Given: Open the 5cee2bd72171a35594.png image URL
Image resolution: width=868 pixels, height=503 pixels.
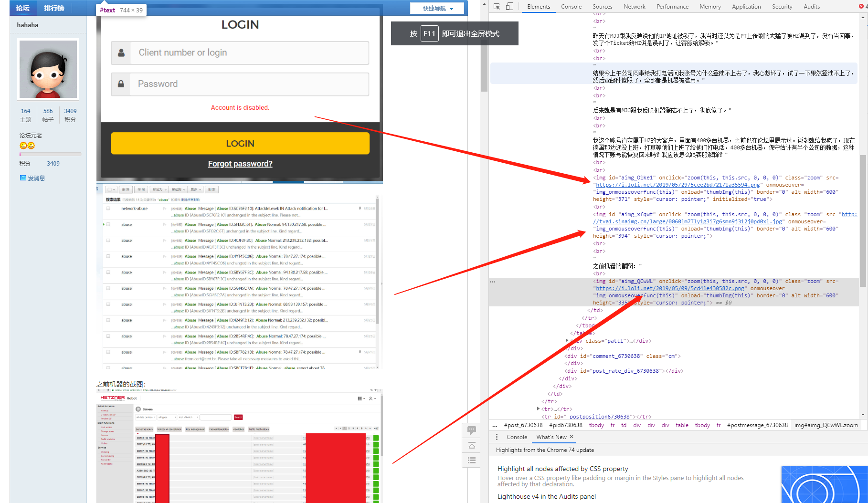Looking at the screenshot, I should [678, 185].
